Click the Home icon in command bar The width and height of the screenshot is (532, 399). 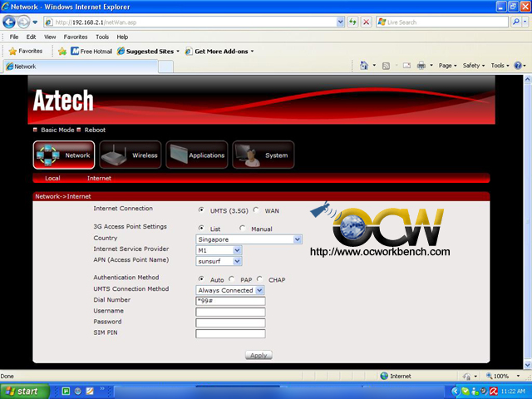coord(364,66)
